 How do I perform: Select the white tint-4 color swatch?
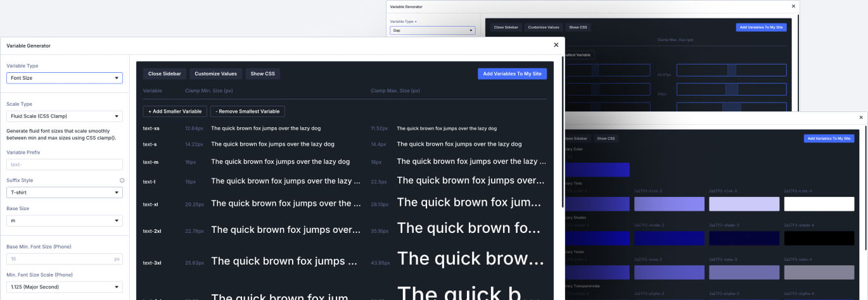[x=819, y=204]
